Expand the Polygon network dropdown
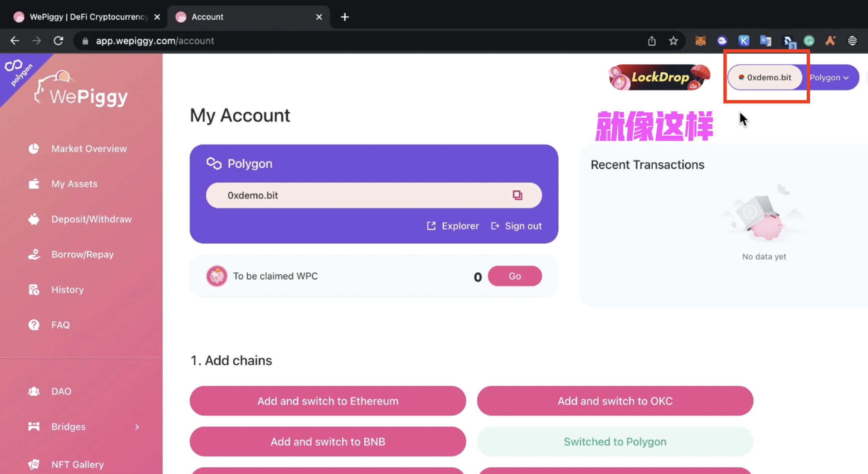This screenshot has width=868, height=474. (830, 77)
